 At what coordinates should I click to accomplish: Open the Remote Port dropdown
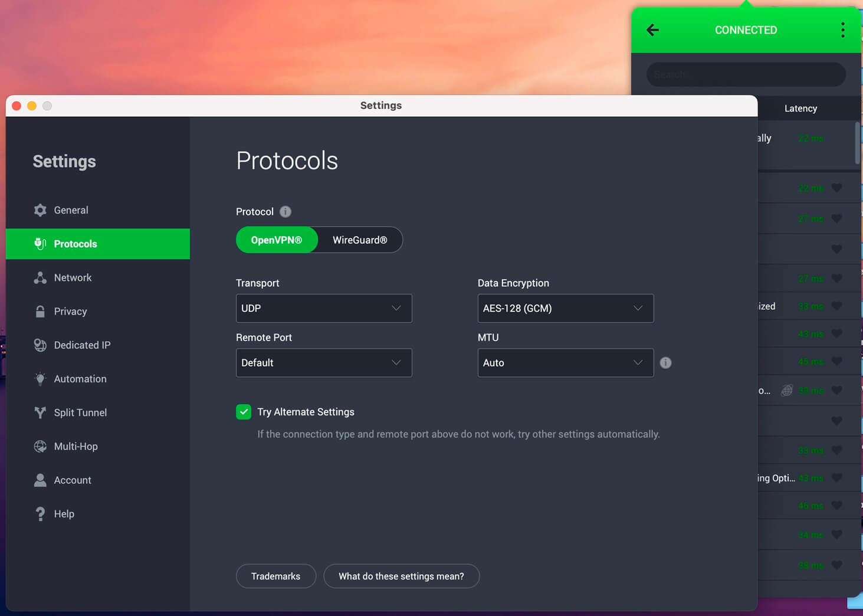point(323,362)
